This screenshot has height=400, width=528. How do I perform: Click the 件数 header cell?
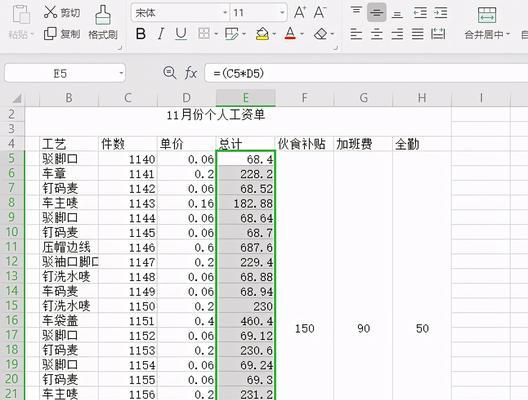click(x=128, y=144)
